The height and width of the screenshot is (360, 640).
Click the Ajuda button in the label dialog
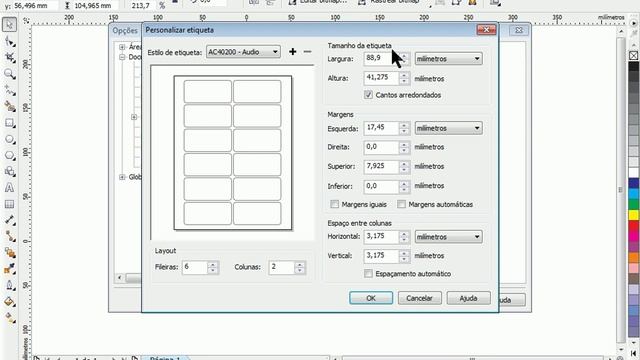tap(468, 298)
